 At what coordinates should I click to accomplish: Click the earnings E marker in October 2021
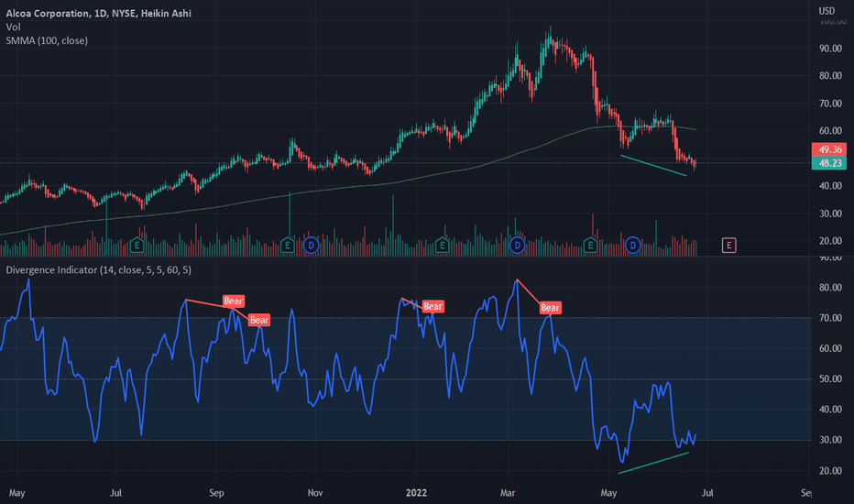click(x=287, y=246)
